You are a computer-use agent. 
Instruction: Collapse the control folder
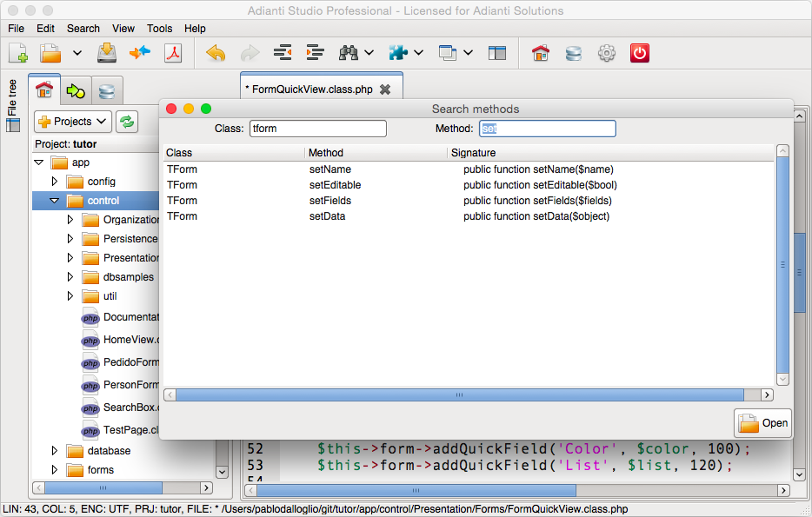click(x=55, y=200)
